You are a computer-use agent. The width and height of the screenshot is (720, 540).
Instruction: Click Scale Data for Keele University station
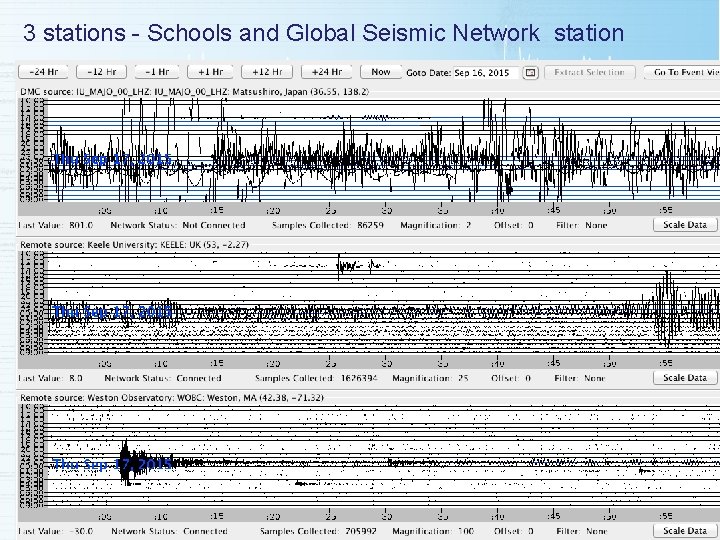click(685, 377)
